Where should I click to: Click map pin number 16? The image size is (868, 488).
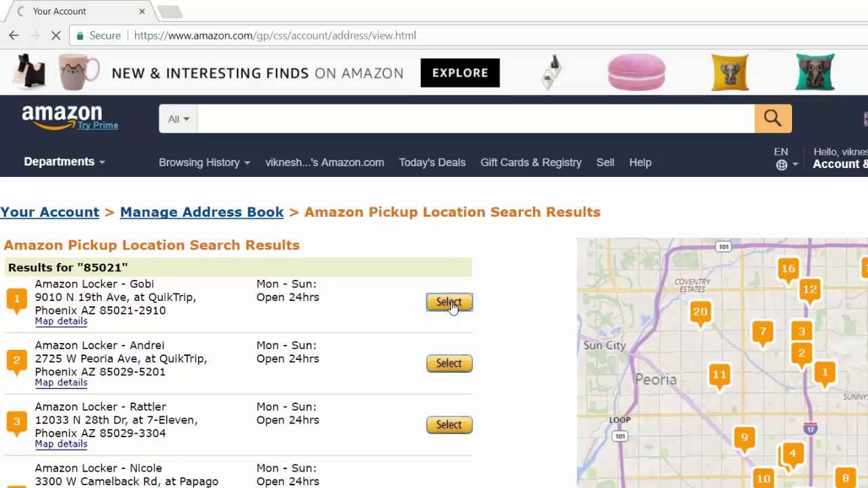click(787, 270)
